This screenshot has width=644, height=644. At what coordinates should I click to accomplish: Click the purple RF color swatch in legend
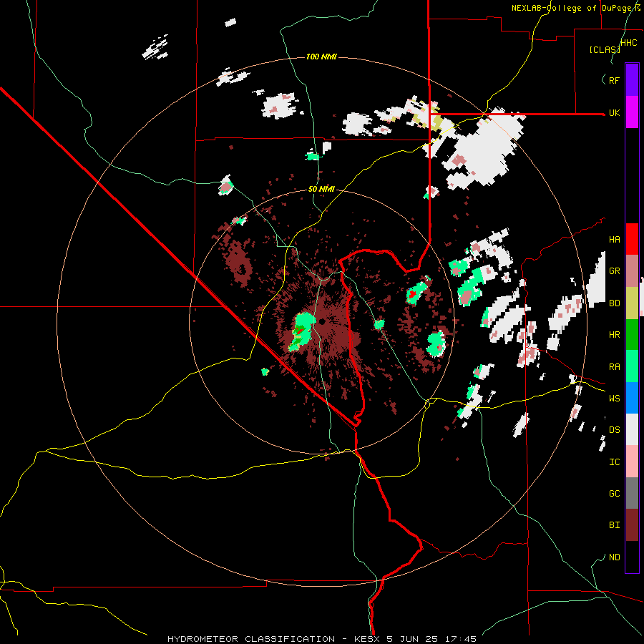point(632,80)
